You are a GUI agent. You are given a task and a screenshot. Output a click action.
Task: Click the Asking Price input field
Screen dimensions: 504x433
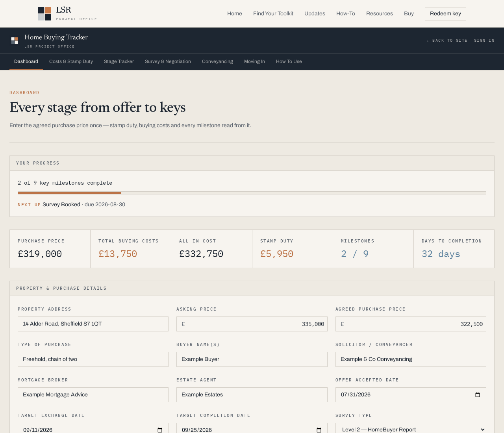[252, 324]
